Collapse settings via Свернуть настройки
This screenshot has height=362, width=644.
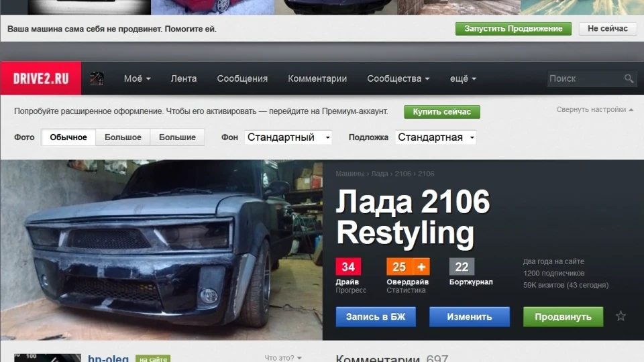[x=595, y=109]
